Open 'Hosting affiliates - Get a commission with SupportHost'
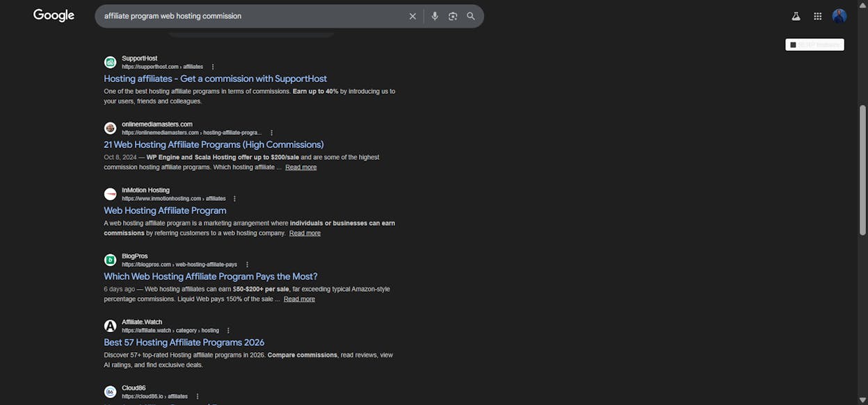 pos(216,78)
